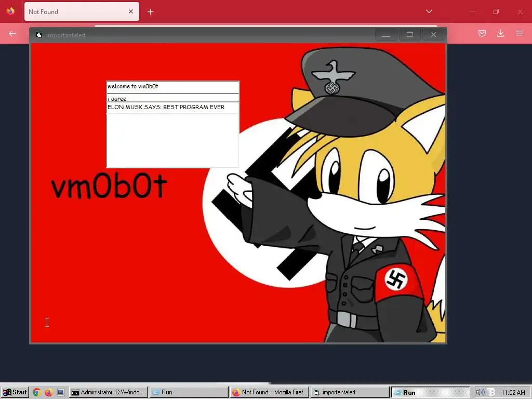Switch to importantalert taskbar button
Image resolution: width=532 pixels, height=399 pixels.
pos(350,392)
